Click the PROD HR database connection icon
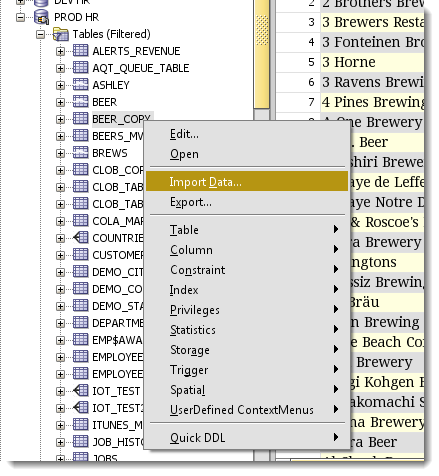This screenshot has height=476, width=439. 42,17
